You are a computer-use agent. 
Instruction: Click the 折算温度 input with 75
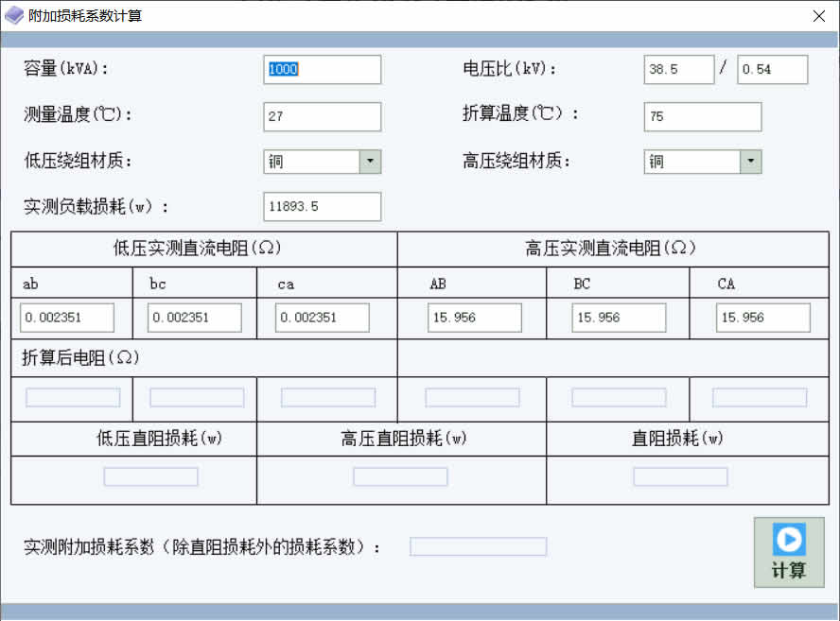(702, 116)
